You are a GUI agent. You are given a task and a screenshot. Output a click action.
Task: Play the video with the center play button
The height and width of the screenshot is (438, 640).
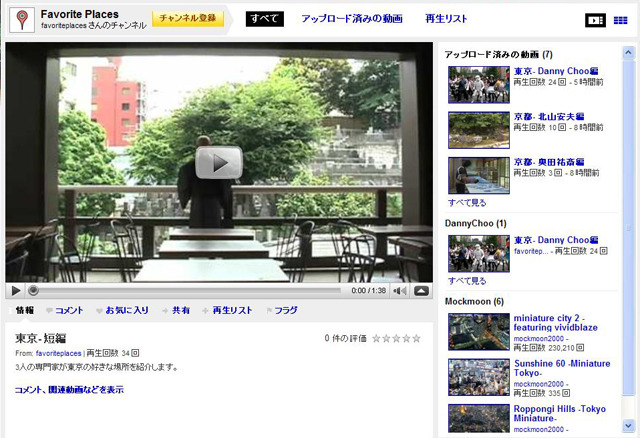[219, 162]
